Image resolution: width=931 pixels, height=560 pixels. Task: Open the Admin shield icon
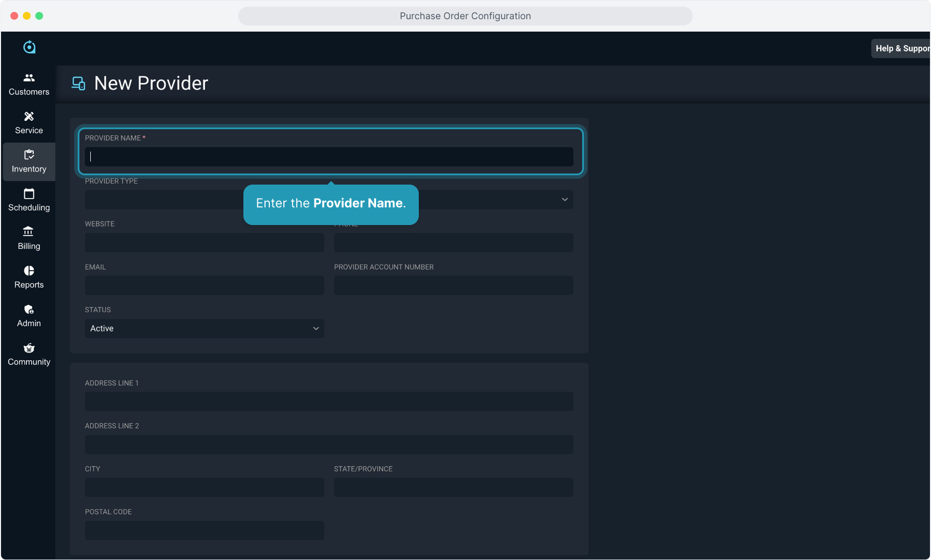tap(29, 310)
